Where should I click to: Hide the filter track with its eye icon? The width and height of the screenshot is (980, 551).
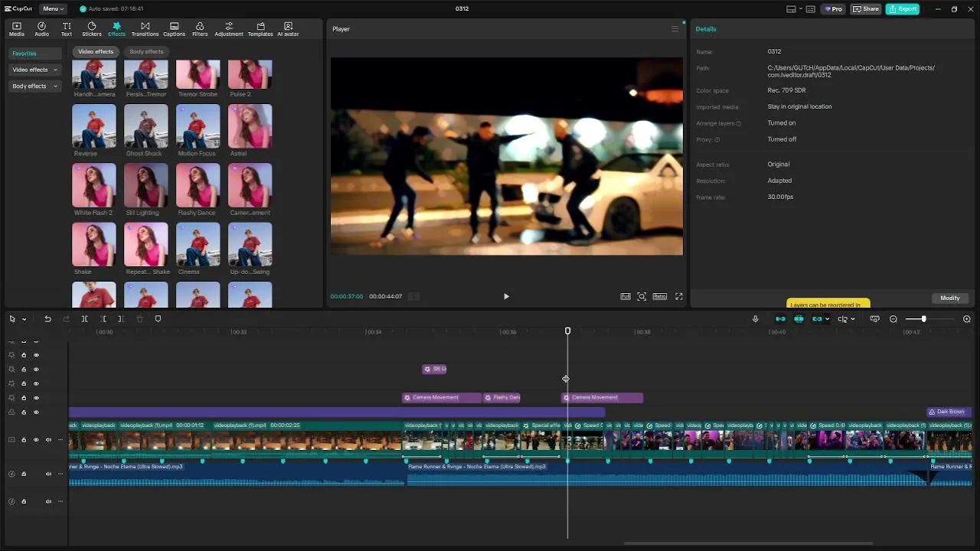36,412
